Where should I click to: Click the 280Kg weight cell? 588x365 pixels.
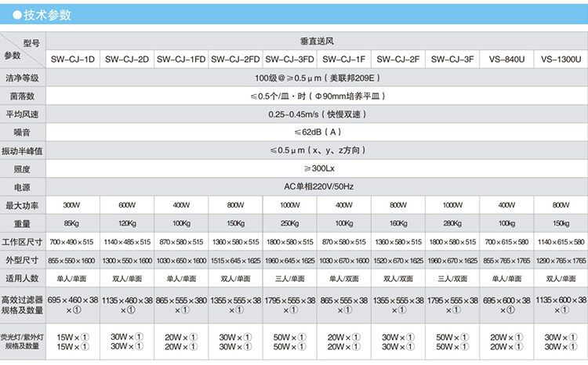[452, 223]
